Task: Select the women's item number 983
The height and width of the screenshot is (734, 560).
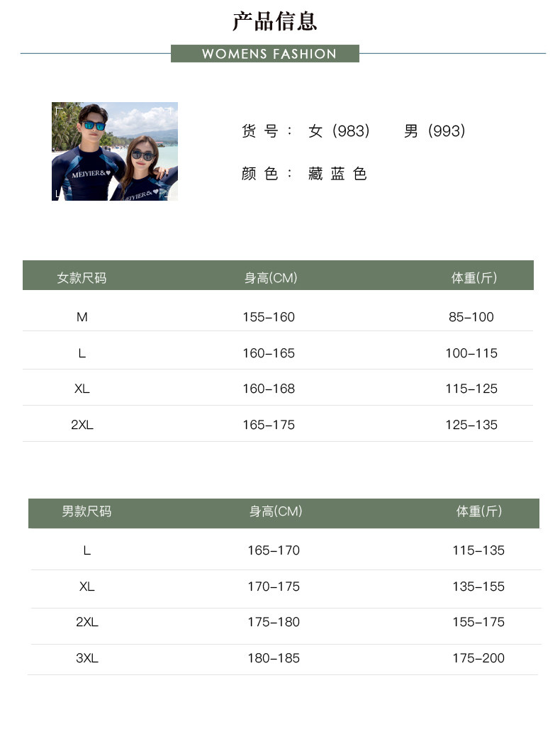Action: (x=340, y=131)
